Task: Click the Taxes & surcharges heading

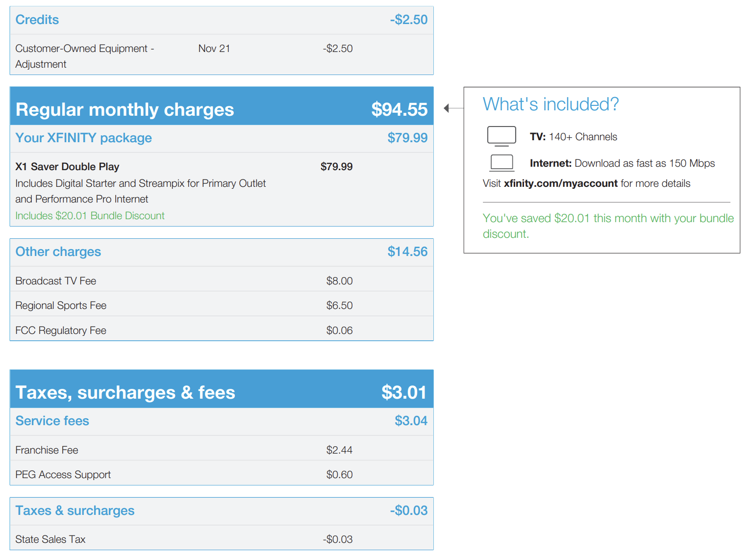Action: pos(75,510)
